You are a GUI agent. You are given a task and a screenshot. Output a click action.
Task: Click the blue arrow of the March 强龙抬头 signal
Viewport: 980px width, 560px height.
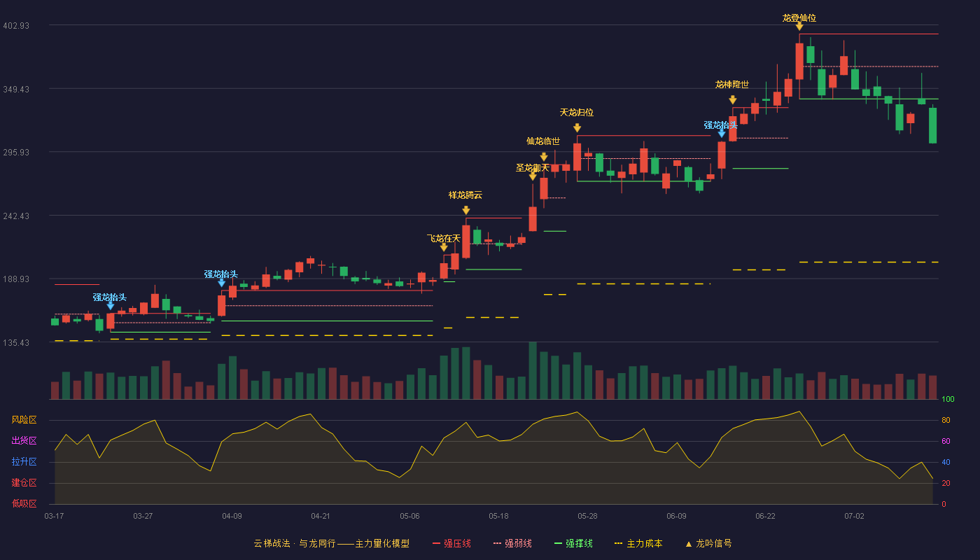pos(111,306)
